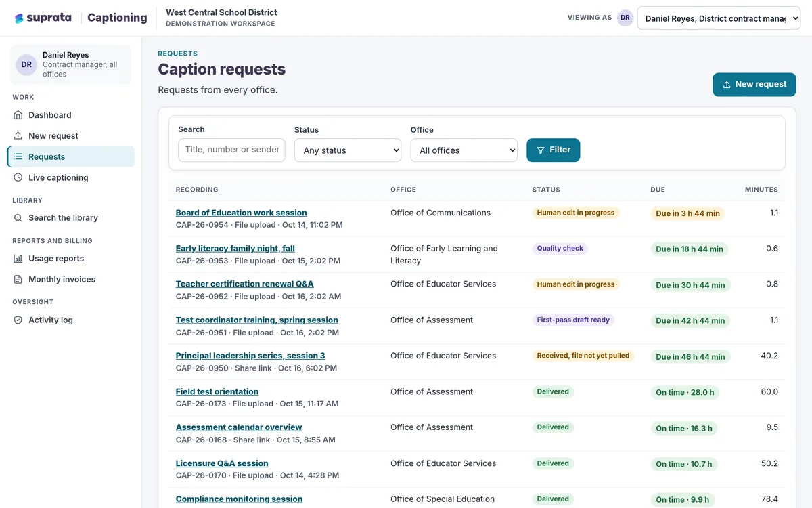Open Assessment calendar overview request
The image size is (812, 508).
tap(239, 427)
